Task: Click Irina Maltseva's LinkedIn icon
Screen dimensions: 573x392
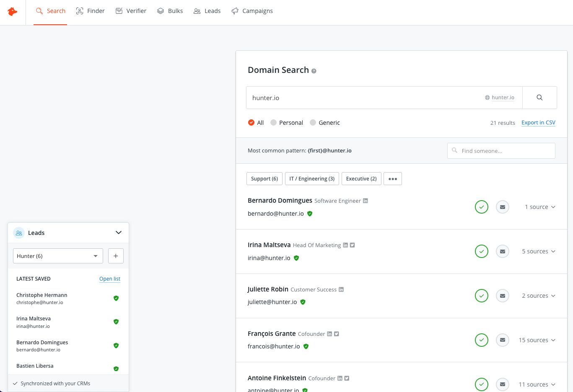Action: pos(345,245)
